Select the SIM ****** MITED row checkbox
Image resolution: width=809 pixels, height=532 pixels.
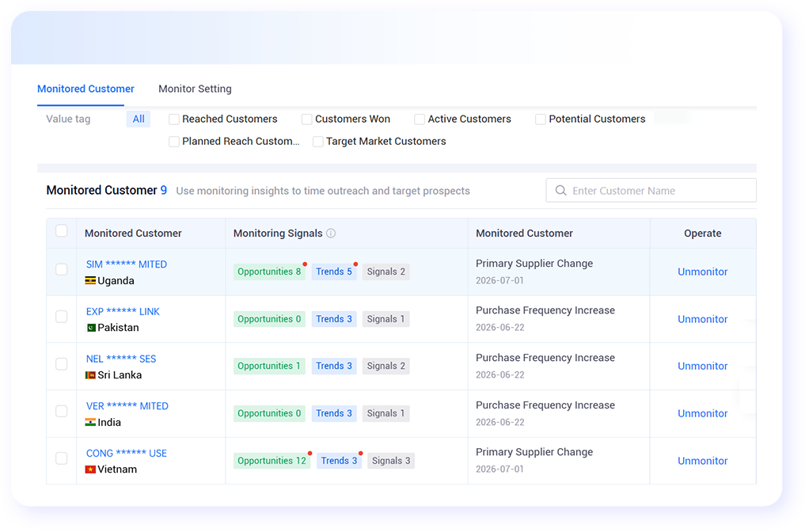point(62,269)
